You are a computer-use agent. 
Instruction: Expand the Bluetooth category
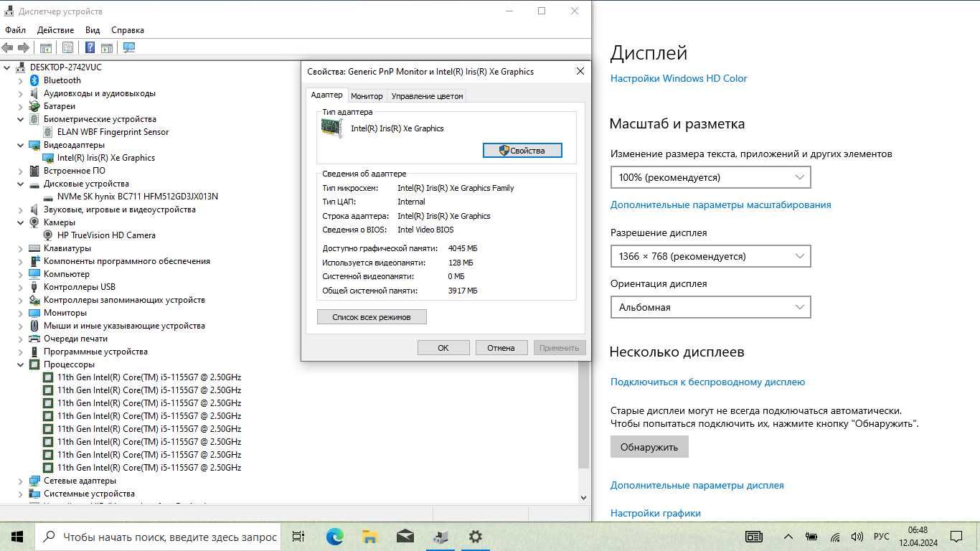(21, 80)
